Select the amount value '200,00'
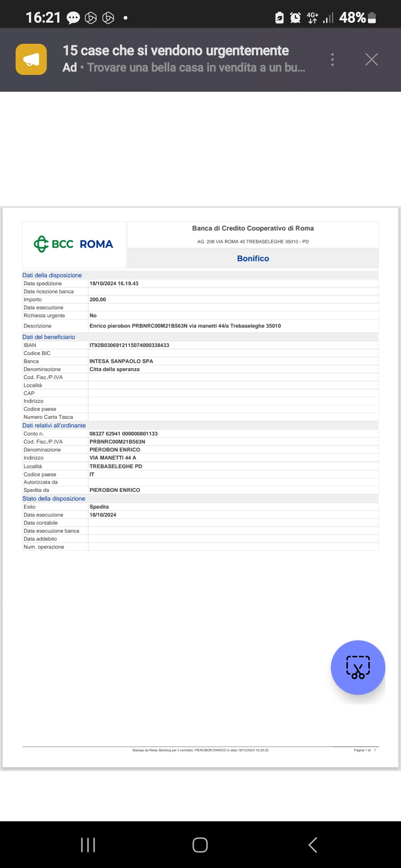This screenshot has width=401, height=868. (98, 299)
